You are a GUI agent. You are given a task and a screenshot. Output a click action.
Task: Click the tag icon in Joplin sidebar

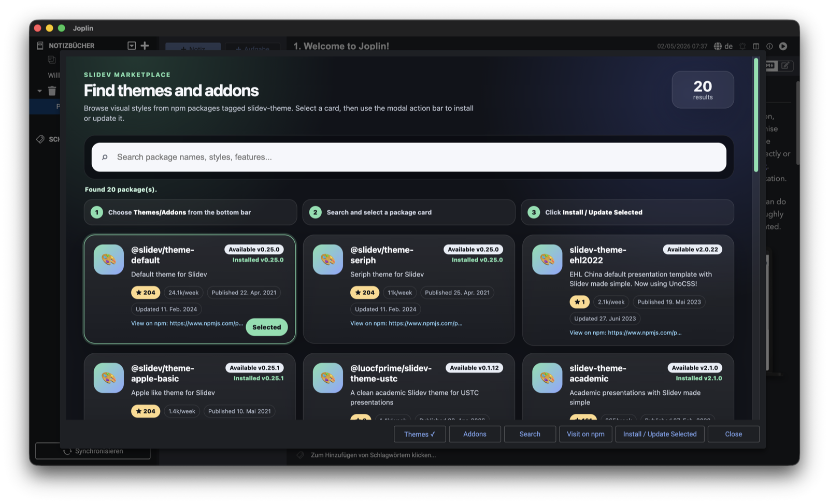pos(40,139)
